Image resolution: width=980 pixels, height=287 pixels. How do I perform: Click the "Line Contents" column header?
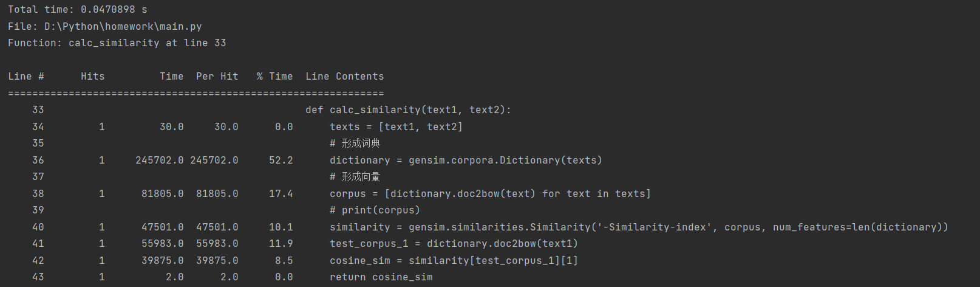coord(344,77)
